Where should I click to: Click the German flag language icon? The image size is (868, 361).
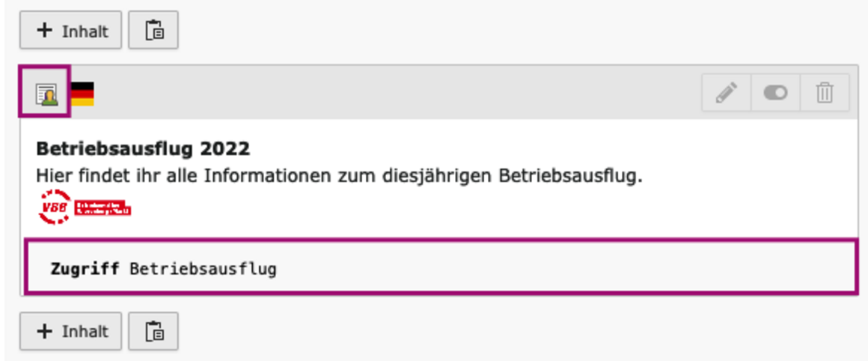(x=82, y=94)
